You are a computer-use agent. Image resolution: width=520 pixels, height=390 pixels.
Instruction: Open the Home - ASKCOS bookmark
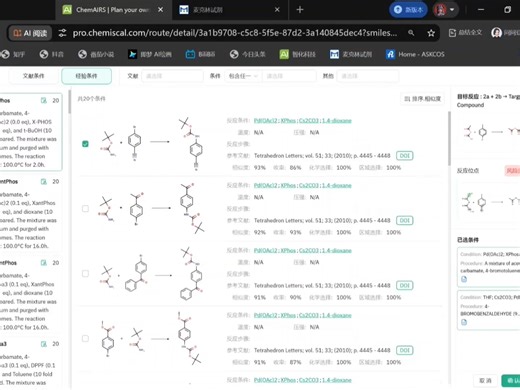pyautogui.click(x=415, y=54)
